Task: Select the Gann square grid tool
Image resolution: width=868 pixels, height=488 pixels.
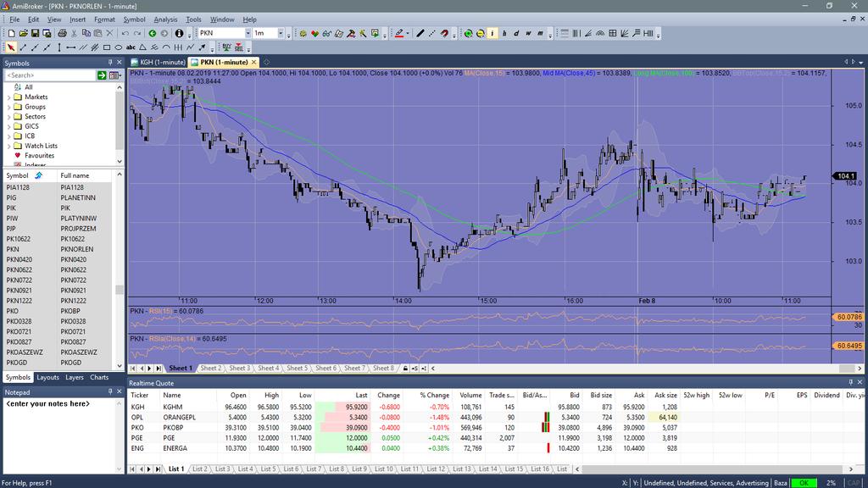Action: coord(612,33)
